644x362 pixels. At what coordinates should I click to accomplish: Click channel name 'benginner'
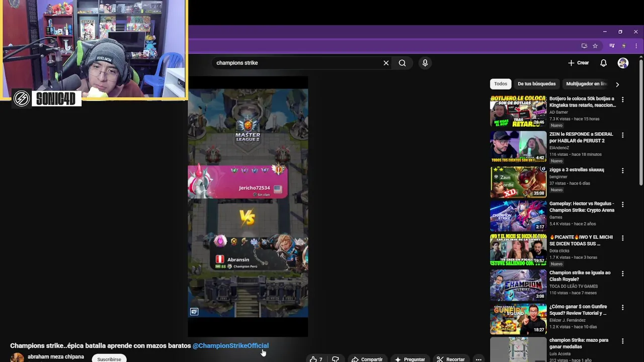pos(558,177)
